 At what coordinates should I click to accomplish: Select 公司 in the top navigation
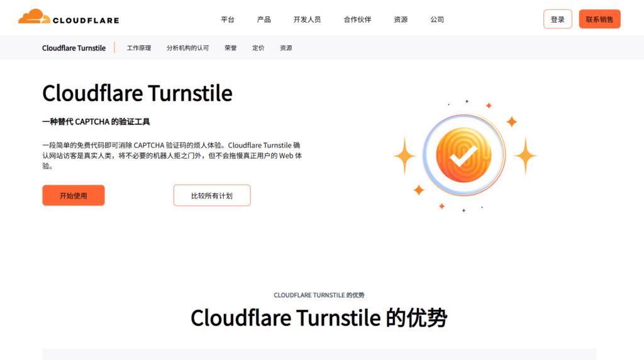click(x=437, y=19)
